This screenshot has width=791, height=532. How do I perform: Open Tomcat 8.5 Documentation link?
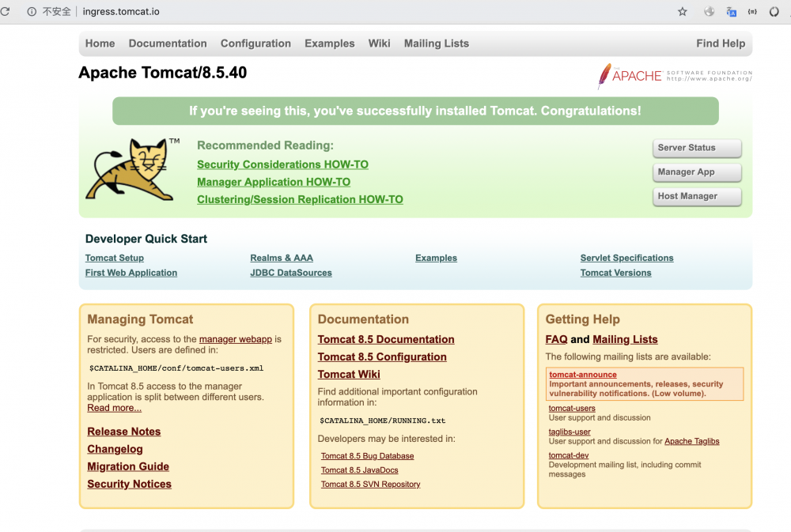(386, 339)
